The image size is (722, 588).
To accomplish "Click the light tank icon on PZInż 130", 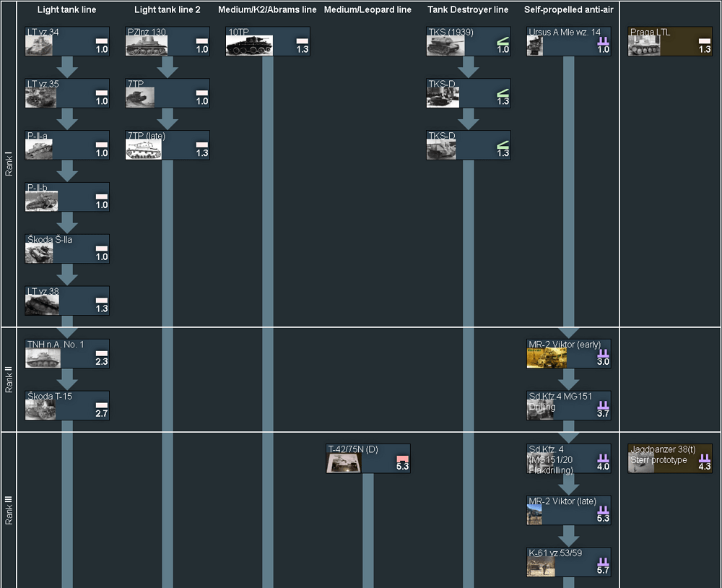I will click(x=202, y=40).
